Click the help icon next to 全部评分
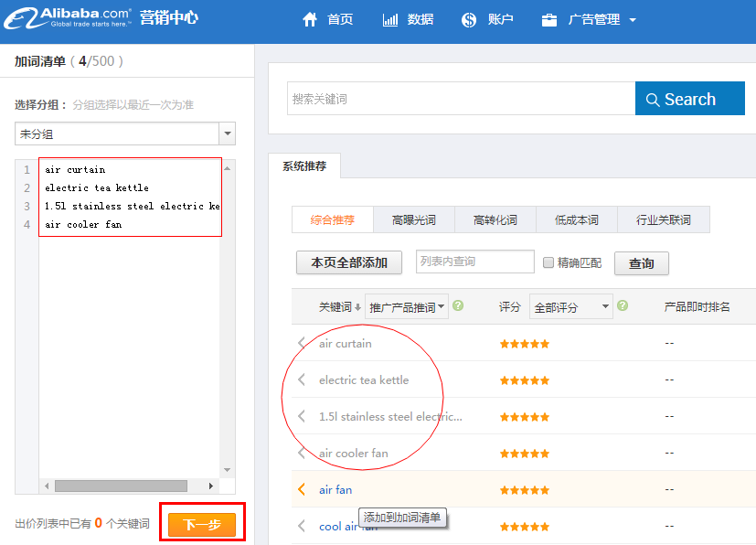 tap(621, 306)
